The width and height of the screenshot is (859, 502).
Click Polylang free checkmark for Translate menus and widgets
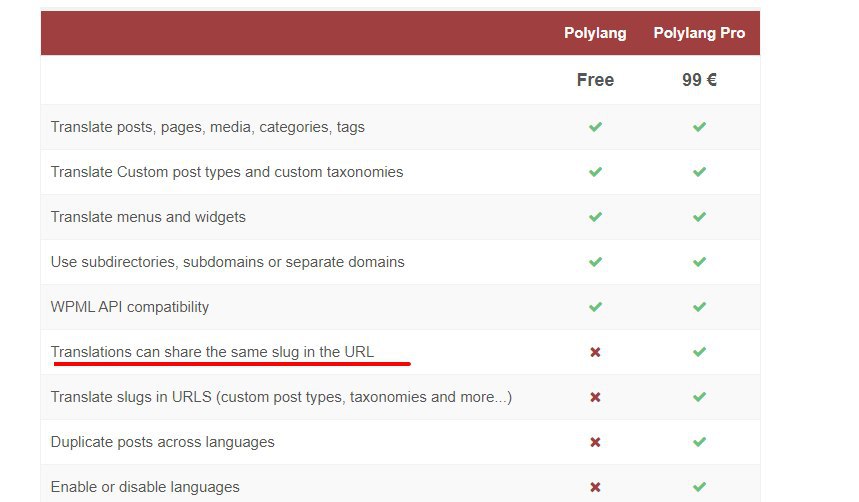coord(595,217)
